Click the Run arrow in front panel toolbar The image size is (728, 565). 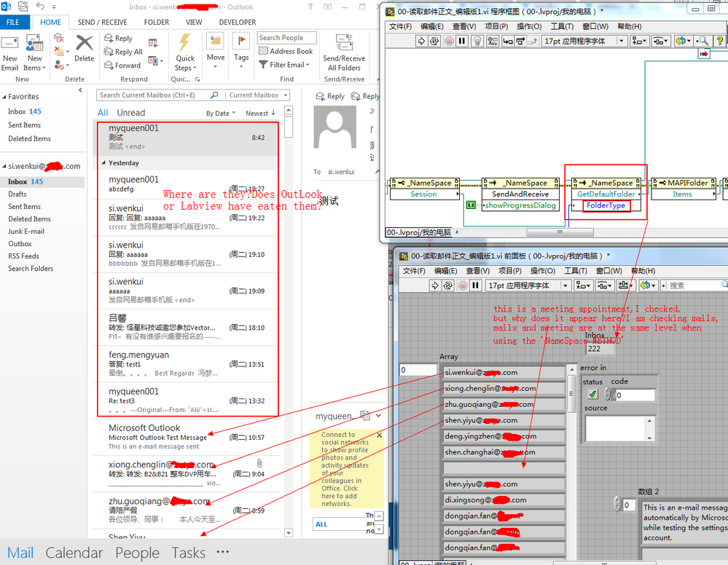click(435, 285)
